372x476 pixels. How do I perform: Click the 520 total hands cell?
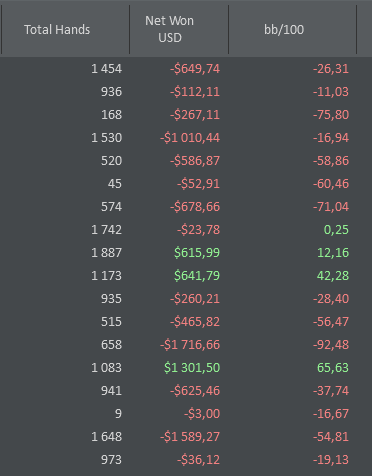point(111,161)
